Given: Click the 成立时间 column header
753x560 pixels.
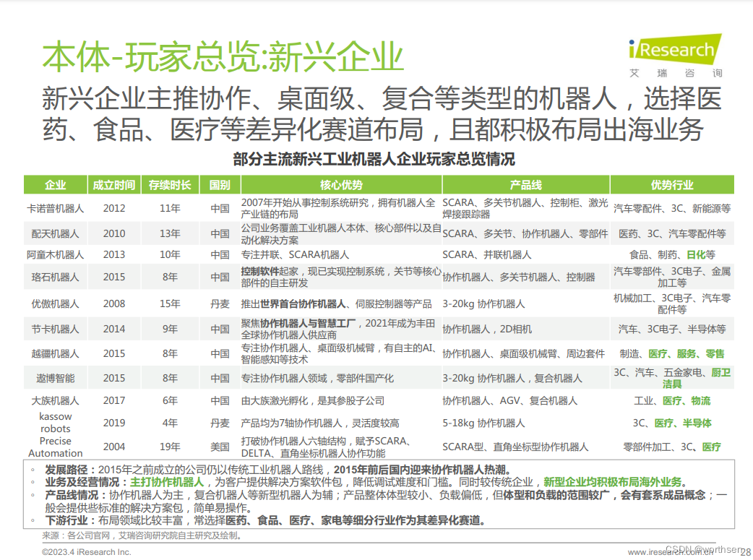Looking at the screenshot, I should 113,185.
